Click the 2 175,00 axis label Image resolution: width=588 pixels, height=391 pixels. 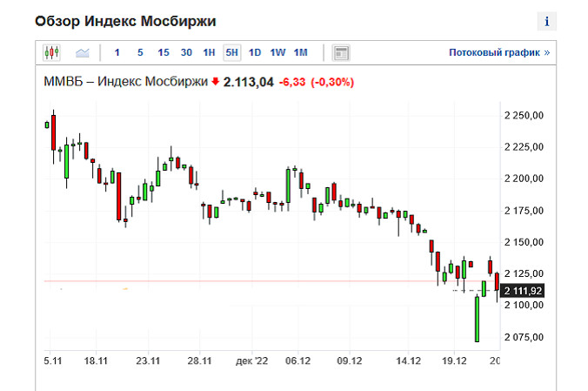(x=524, y=211)
